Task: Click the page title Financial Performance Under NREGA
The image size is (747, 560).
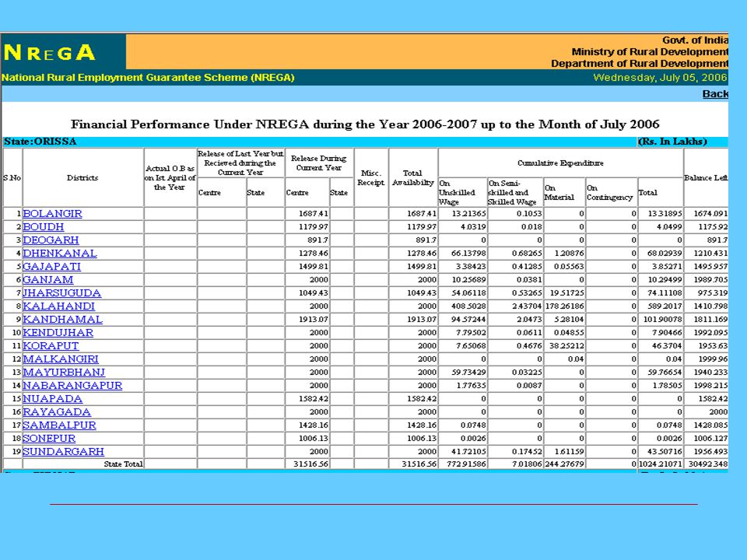Action: click(x=365, y=124)
